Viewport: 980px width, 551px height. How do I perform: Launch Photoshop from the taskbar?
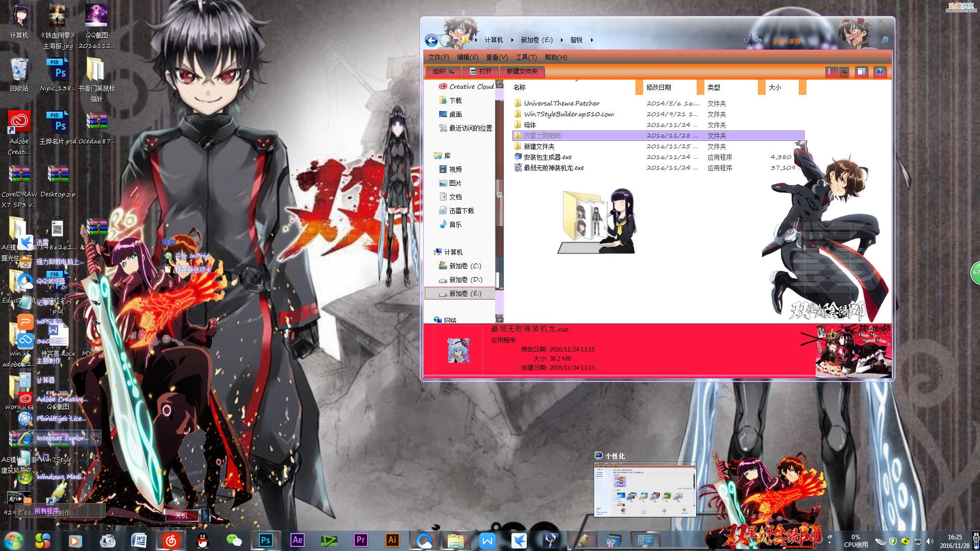265,540
